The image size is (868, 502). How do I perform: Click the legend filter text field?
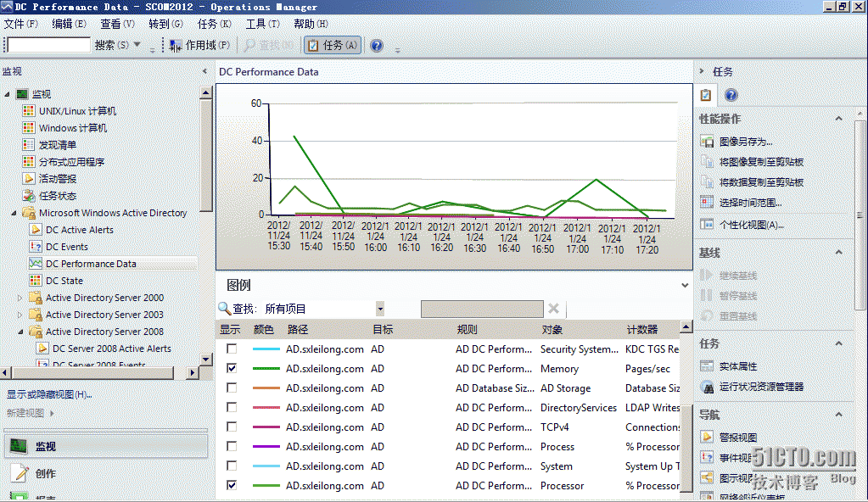click(x=482, y=309)
